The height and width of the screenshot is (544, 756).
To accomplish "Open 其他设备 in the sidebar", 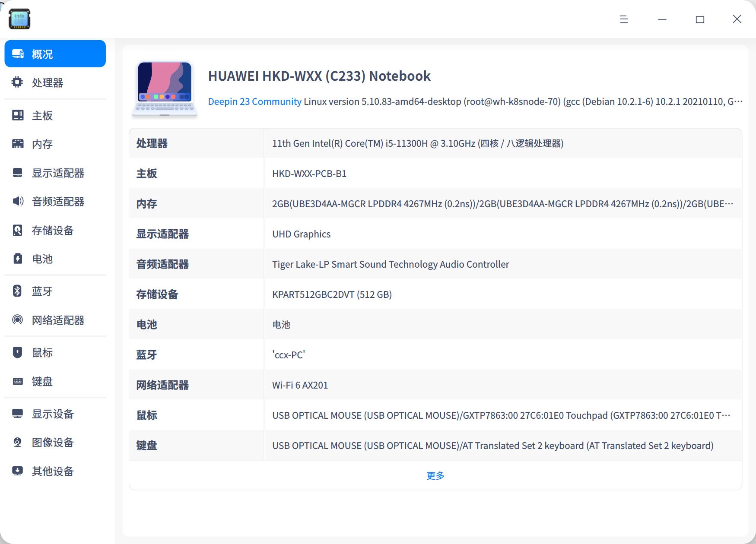I will (55, 471).
